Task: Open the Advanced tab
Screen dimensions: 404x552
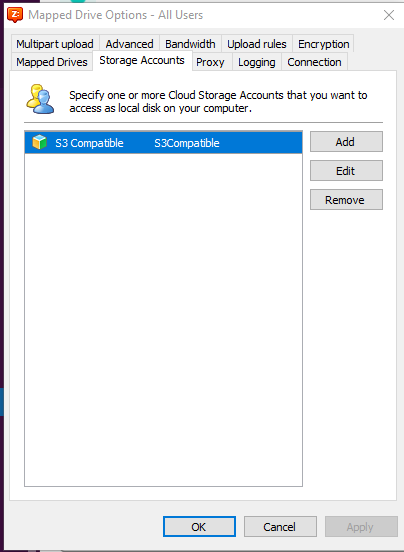Action: [130, 44]
